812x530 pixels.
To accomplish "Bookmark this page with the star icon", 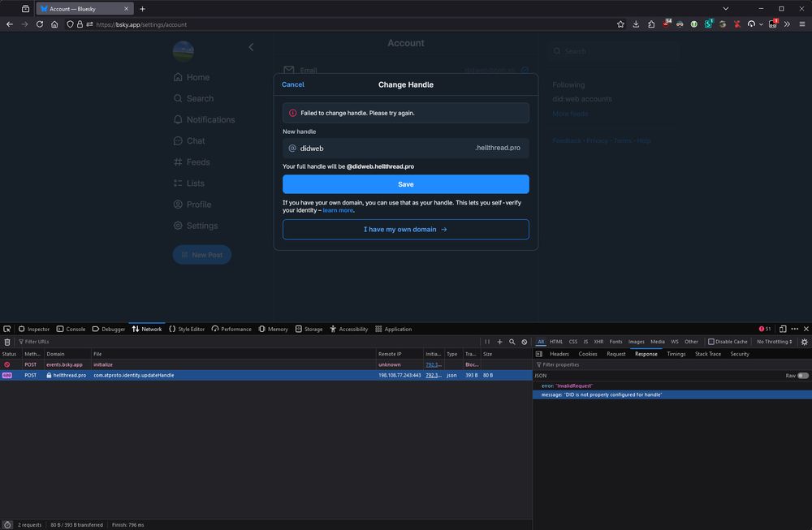I will tap(621, 24).
